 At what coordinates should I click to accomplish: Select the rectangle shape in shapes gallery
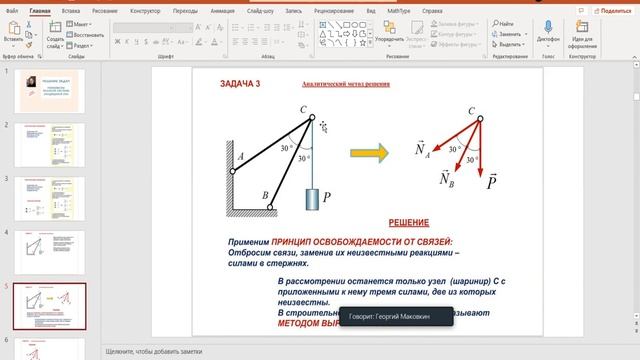click(x=347, y=25)
